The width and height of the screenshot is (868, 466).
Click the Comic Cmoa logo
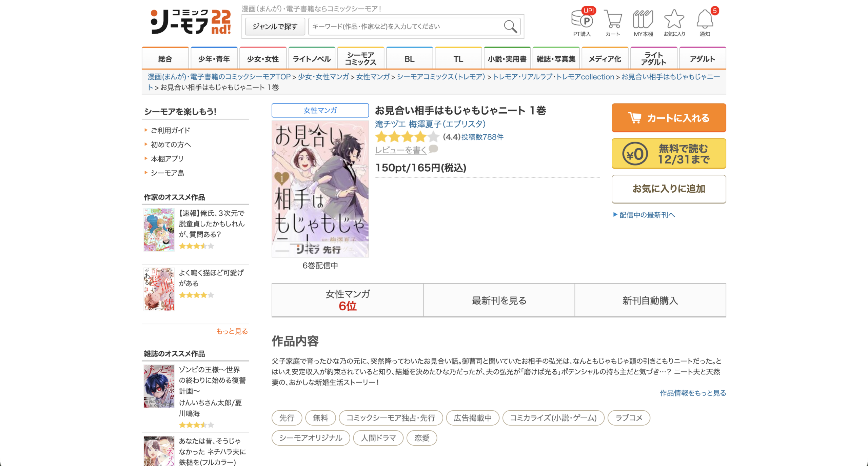tap(191, 22)
